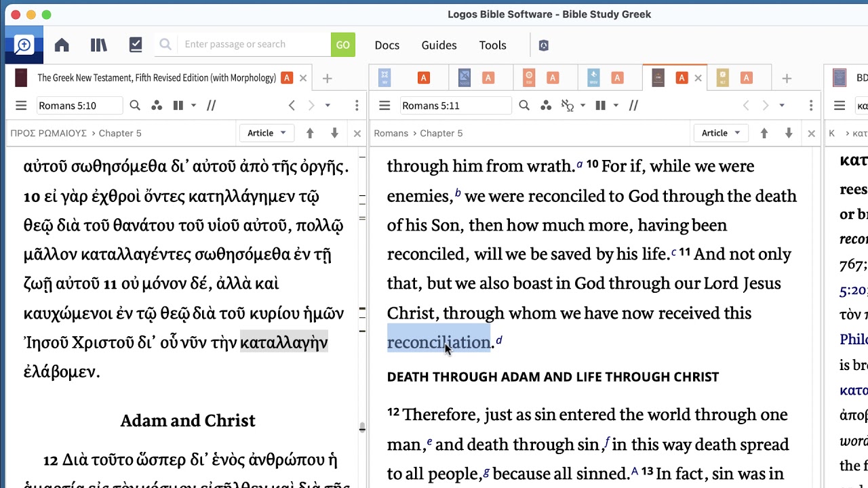This screenshot has height=488, width=868.
Task: Go to next article in Greek panel
Action: click(x=334, y=134)
